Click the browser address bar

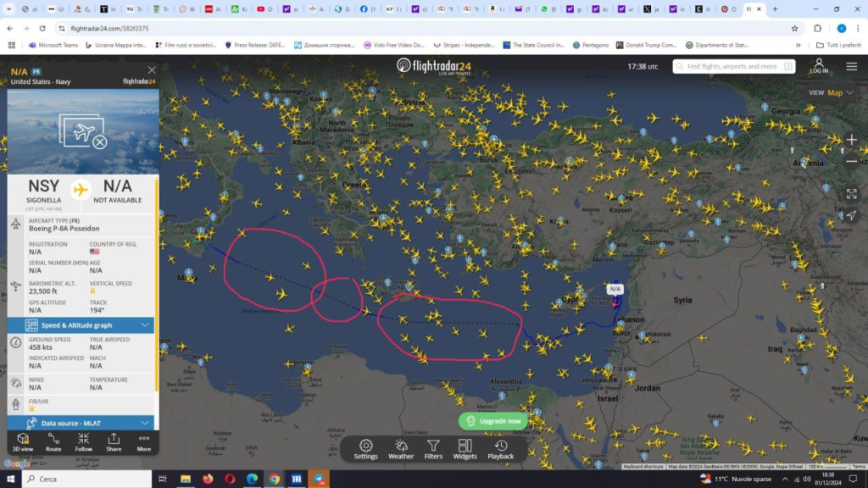click(426, 28)
